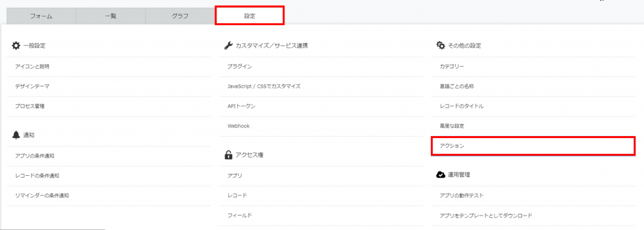Open レコードの条件通知 settings
The image size is (644, 230).
tap(109, 176)
